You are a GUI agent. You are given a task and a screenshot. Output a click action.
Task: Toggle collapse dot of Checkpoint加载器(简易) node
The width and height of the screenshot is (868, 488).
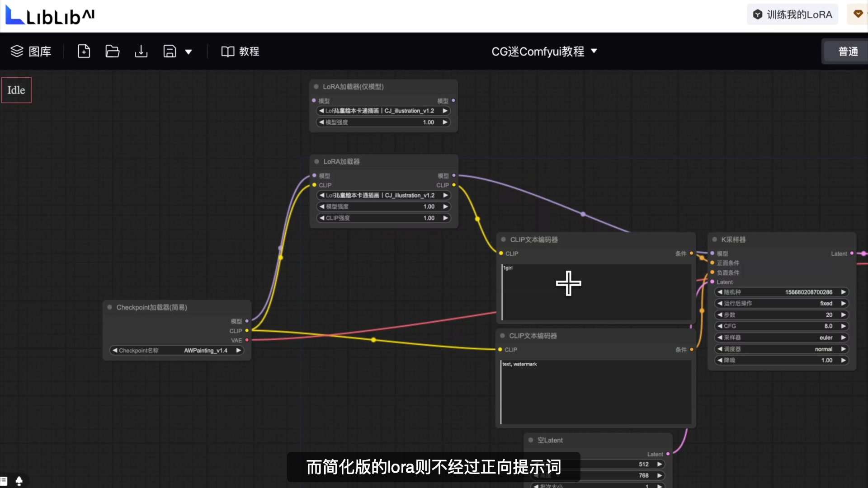[x=109, y=307]
